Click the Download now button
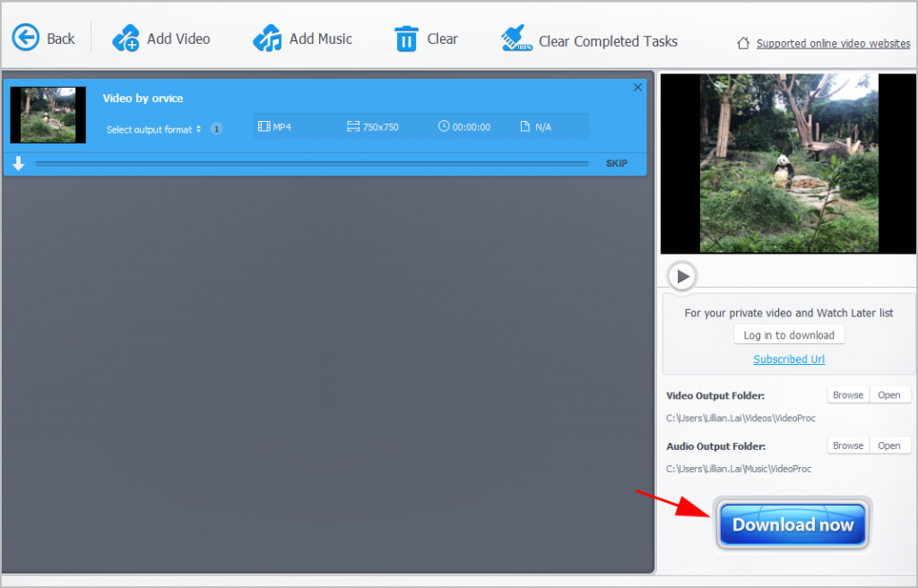This screenshot has width=918, height=588. click(x=792, y=524)
